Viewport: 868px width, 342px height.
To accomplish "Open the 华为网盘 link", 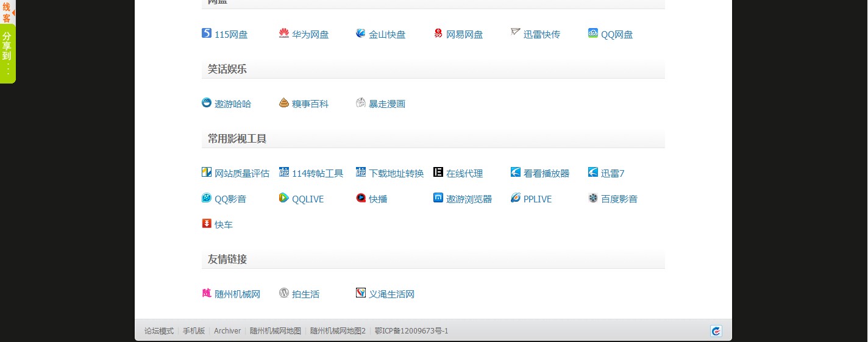I will click(310, 35).
